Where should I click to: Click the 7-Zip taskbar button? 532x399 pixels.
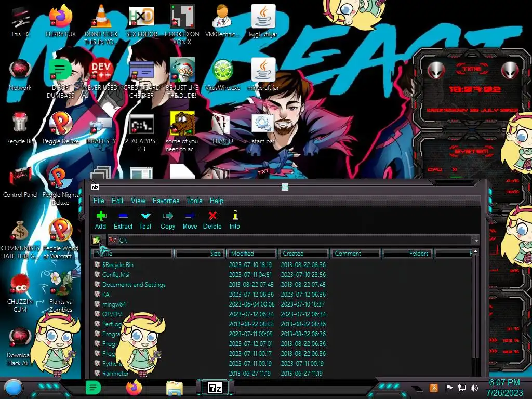[215, 388]
